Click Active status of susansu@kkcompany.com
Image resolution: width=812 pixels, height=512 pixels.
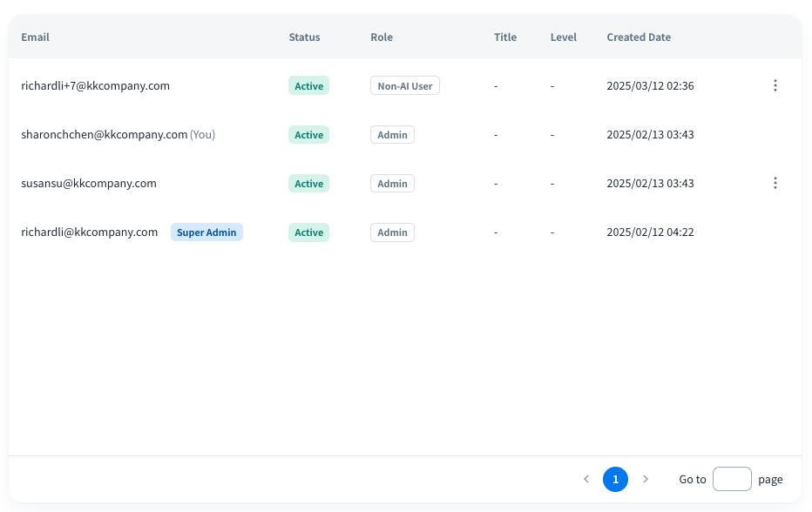pyautogui.click(x=308, y=184)
